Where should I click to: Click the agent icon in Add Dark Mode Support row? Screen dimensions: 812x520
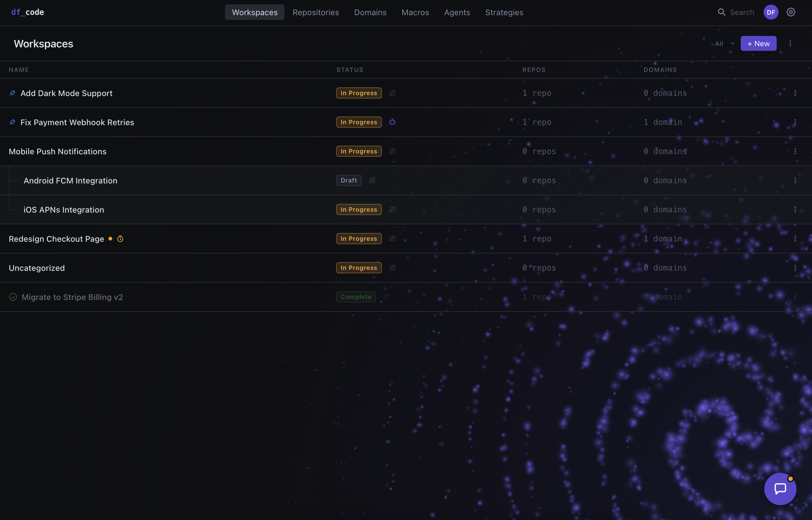tap(392, 93)
